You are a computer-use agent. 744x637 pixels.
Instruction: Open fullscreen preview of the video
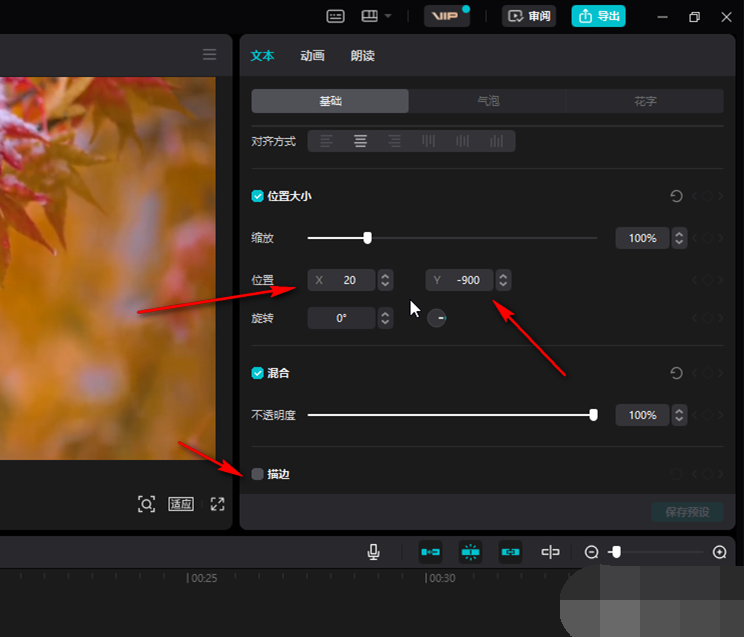(217, 504)
